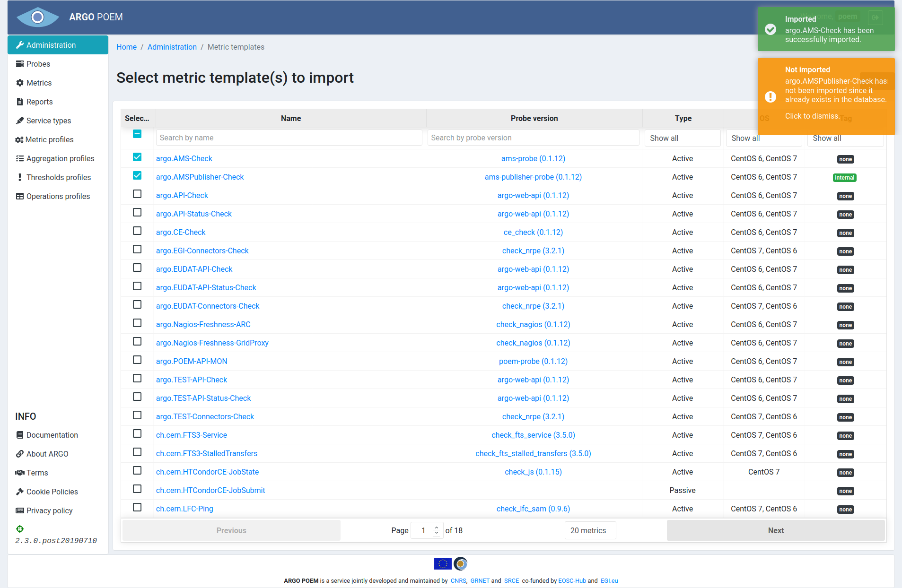902x588 pixels.
Task: Click the Operations profiles table icon
Action: coord(20,196)
